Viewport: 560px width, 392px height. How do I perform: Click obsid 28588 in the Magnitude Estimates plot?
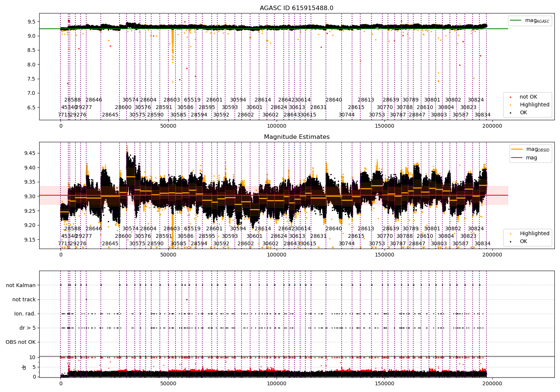[x=72, y=228]
